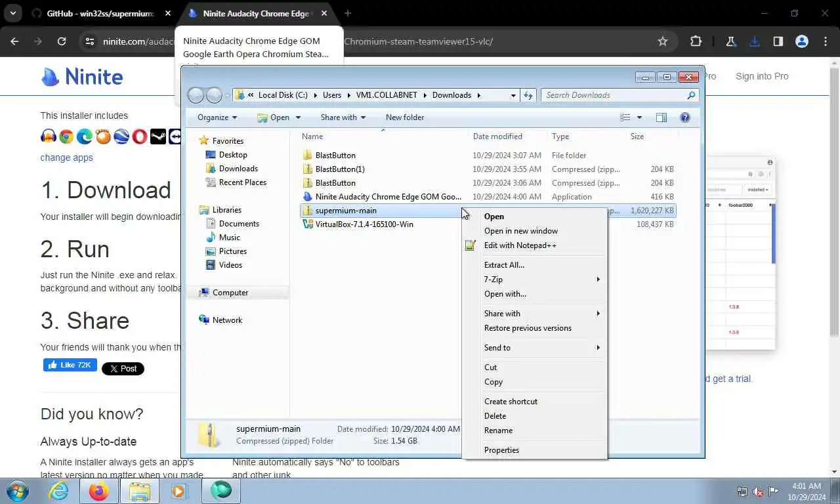Open new browser tab with plus button
Image resolution: width=840 pixels, height=504 pixels.
pos(348,13)
